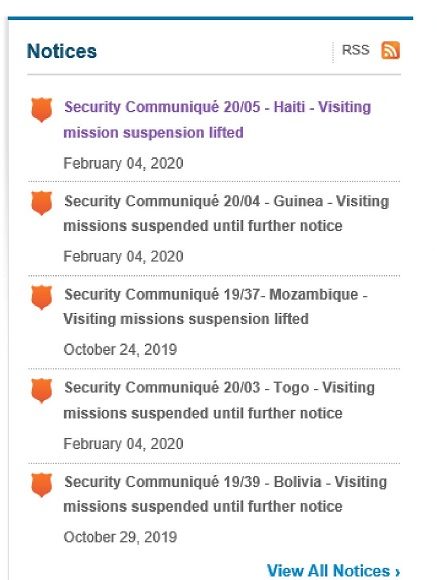Click February 04, 2020 date under Haiti
Image resolution: width=437 pixels, height=580 pixels.
click(x=123, y=163)
